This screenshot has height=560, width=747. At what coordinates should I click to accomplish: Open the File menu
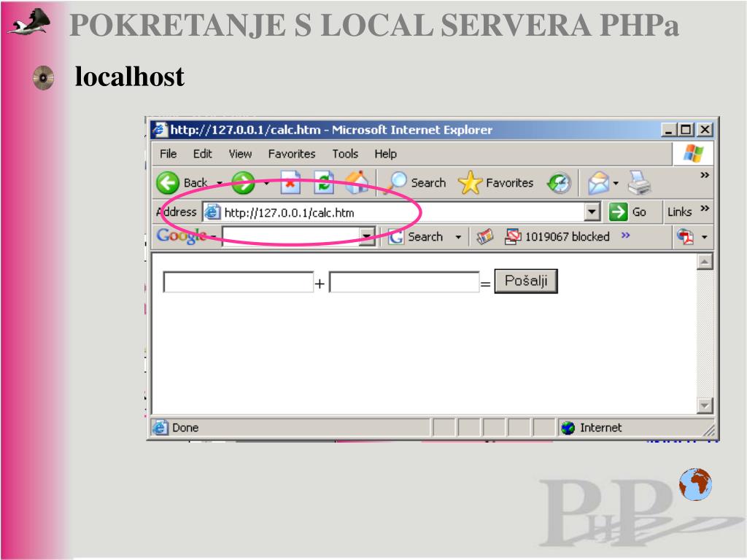(x=168, y=154)
